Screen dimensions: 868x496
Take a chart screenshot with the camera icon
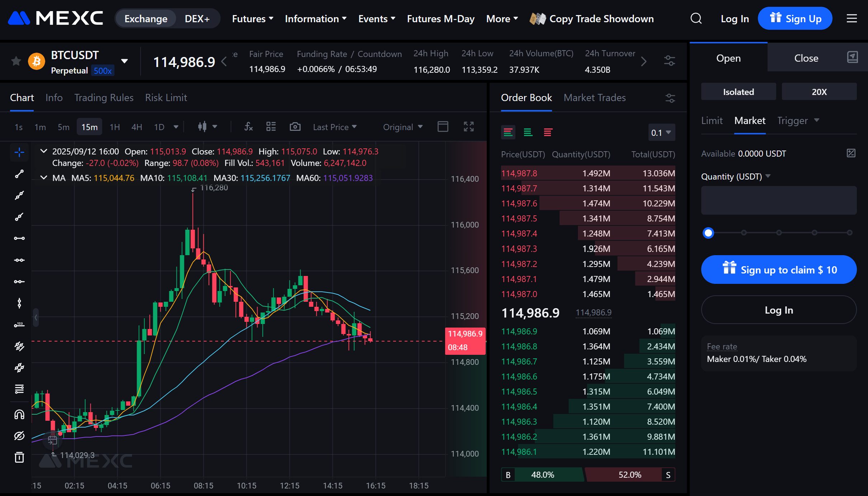(x=295, y=127)
